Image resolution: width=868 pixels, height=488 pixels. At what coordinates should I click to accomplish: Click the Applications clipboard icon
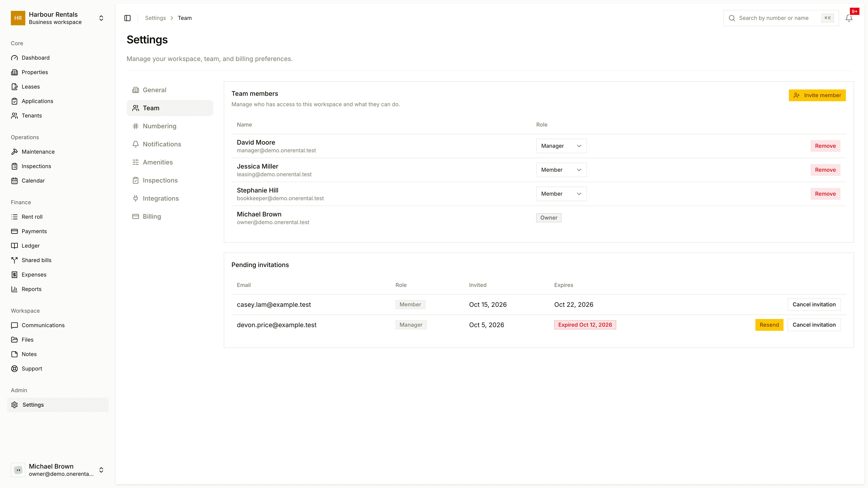coord(14,101)
